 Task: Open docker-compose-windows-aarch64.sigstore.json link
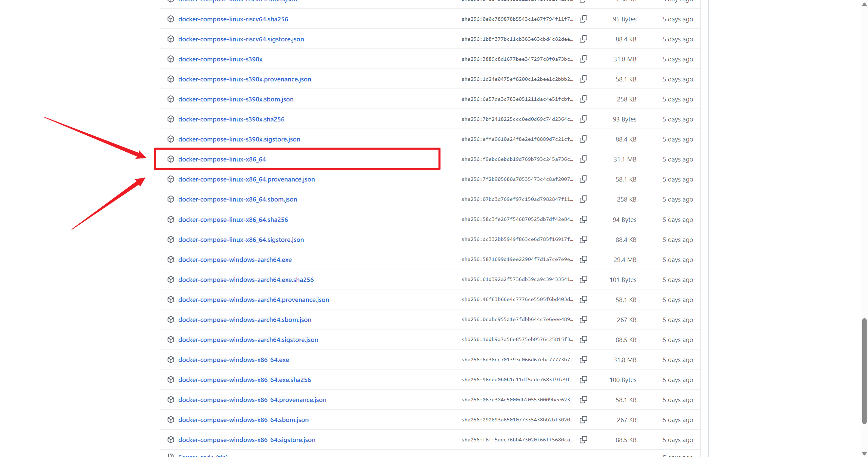click(248, 340)
